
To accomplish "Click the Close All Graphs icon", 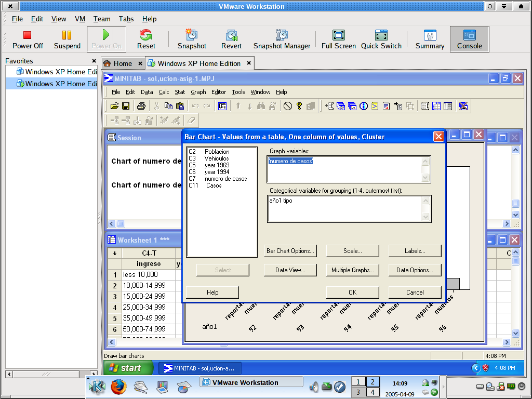I will [x=463, y=106].
